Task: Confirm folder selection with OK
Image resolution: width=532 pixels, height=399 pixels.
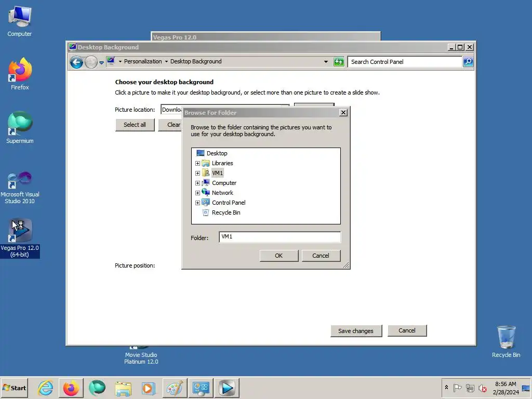Action: 279,256
